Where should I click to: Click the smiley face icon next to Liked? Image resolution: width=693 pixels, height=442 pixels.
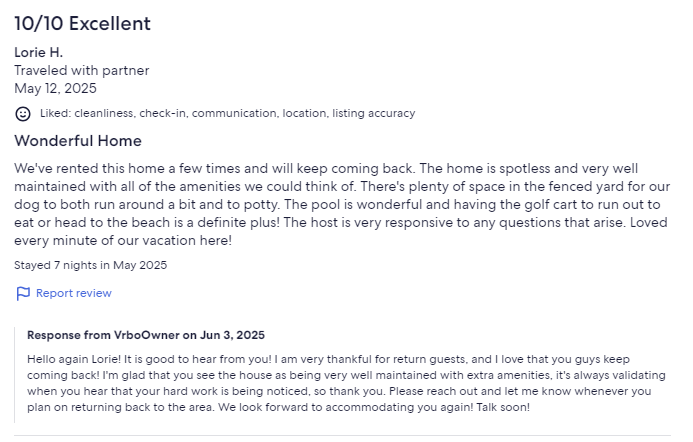[x=23, y=113]
